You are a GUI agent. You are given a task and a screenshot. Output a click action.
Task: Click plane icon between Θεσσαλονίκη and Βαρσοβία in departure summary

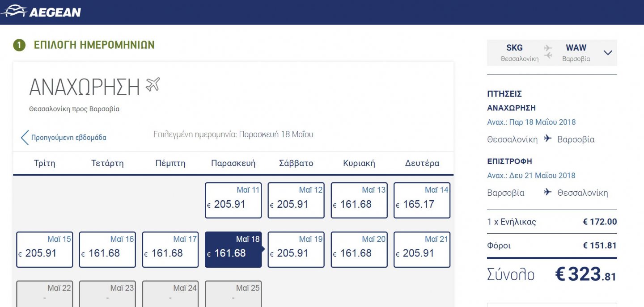click(x=547, y=139)
